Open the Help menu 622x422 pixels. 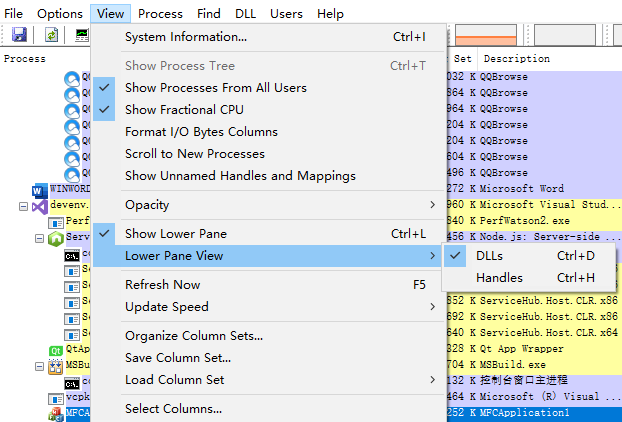[x=330, y=14]
